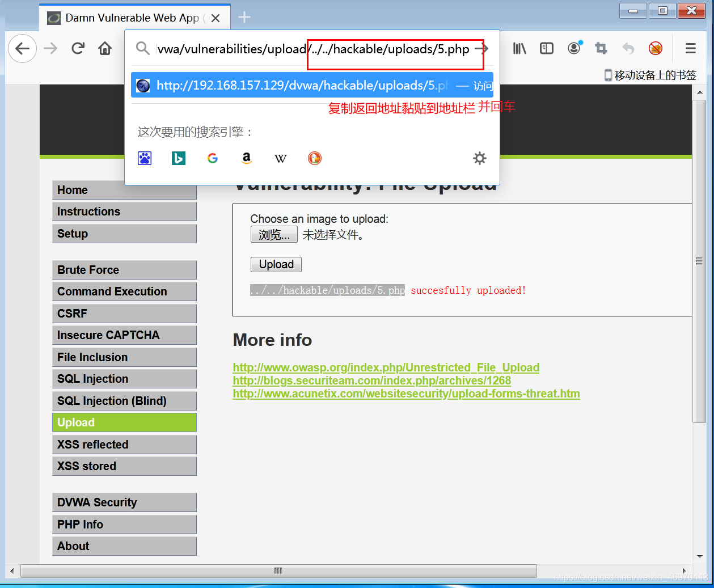The height and width of the screenshot is (588, 714).
Task: Click the scroll down arrow
Action: tap(699, 557)
